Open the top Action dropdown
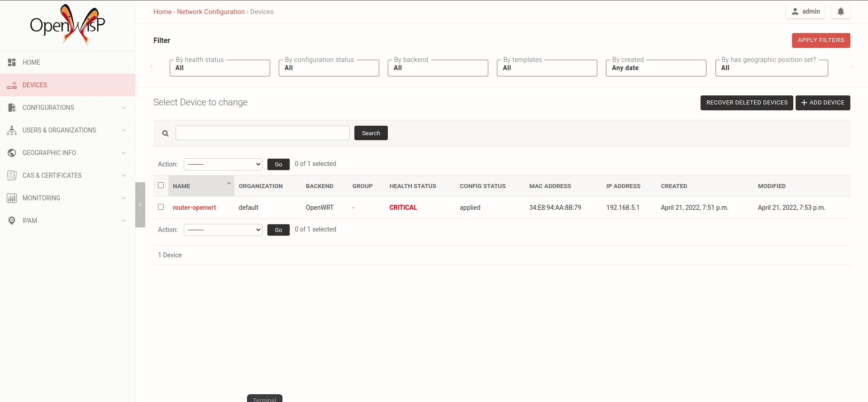The height and width of the screenshot is (402, 868). 223,164
